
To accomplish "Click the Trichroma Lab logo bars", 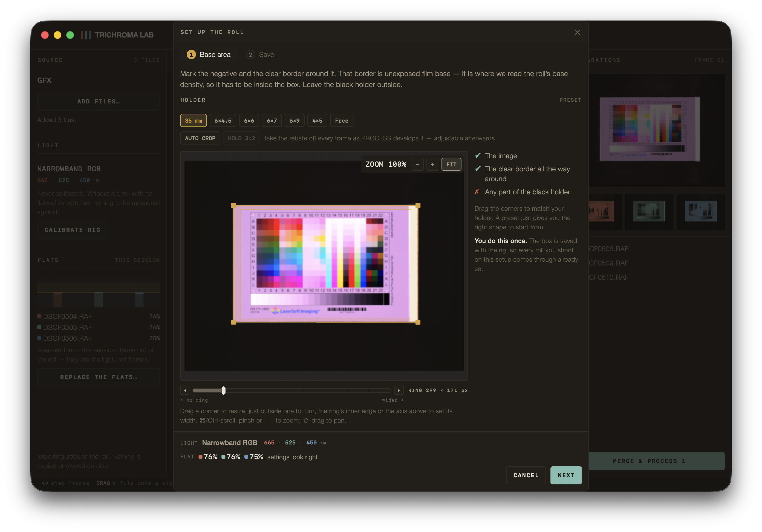I will point(86,35).
